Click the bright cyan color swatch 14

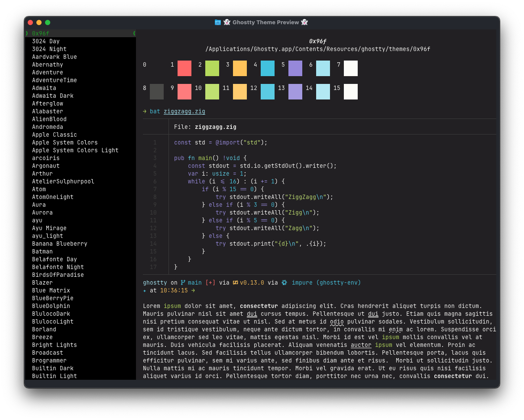[x=323, y=92]
